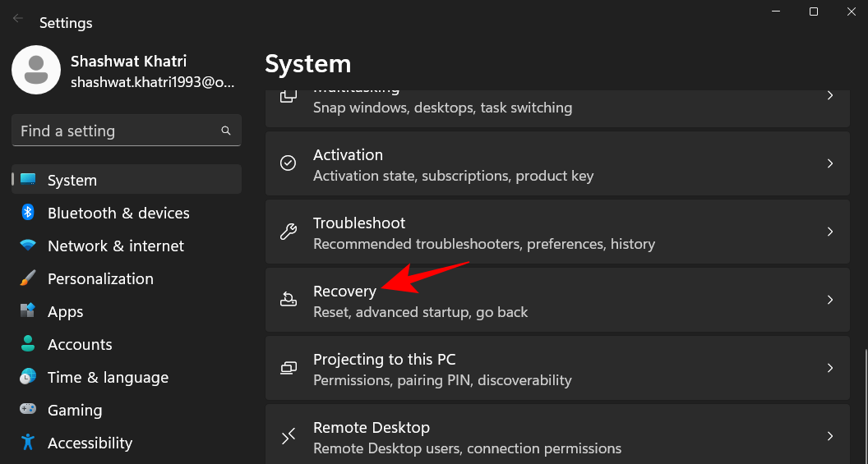Click the Accessibility figure icon
The image size is (868, 464).
(x=28, y=442)
